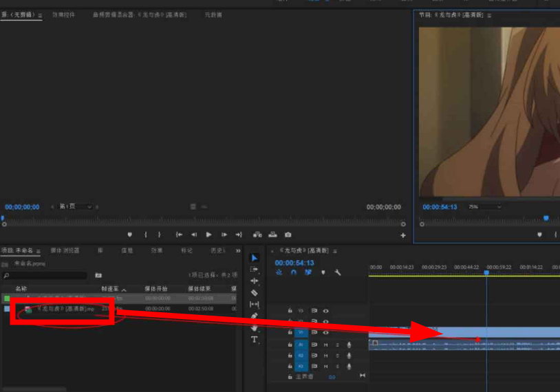The height and width of the screenshot is (392, 560).
Task: Toggle V1 track eye visibility
Action: pyautogui.click(x=325, y=331)
